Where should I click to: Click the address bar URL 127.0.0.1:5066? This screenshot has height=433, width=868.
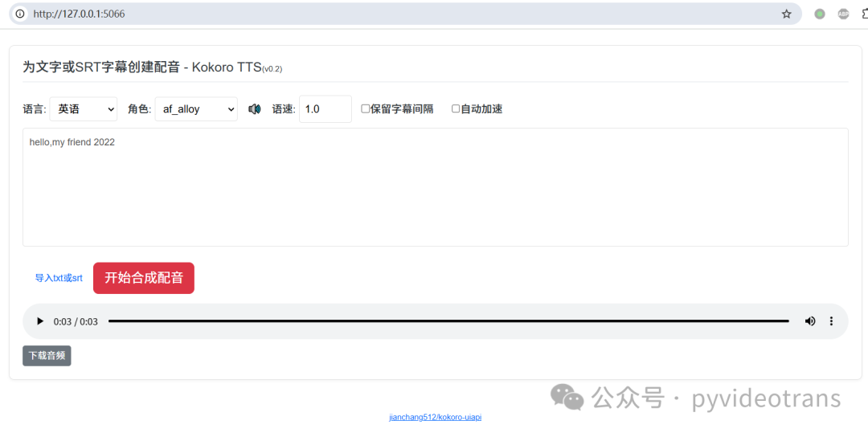point(79,14)
